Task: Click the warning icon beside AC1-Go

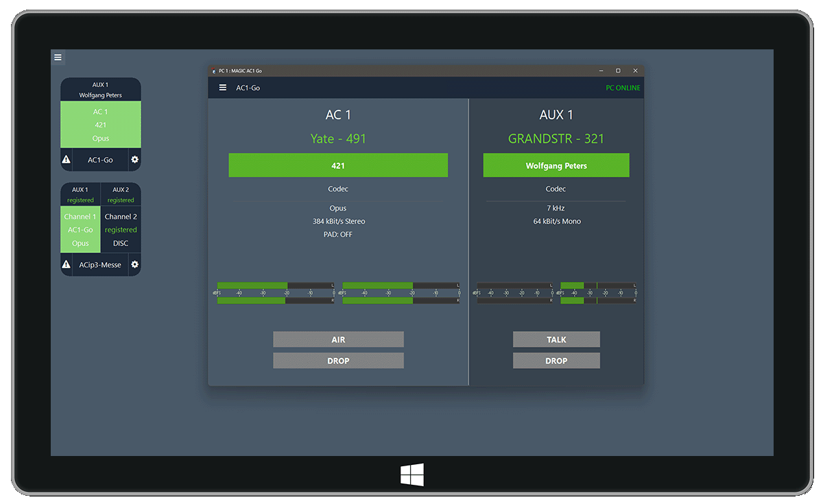Action: click(67, 160)
